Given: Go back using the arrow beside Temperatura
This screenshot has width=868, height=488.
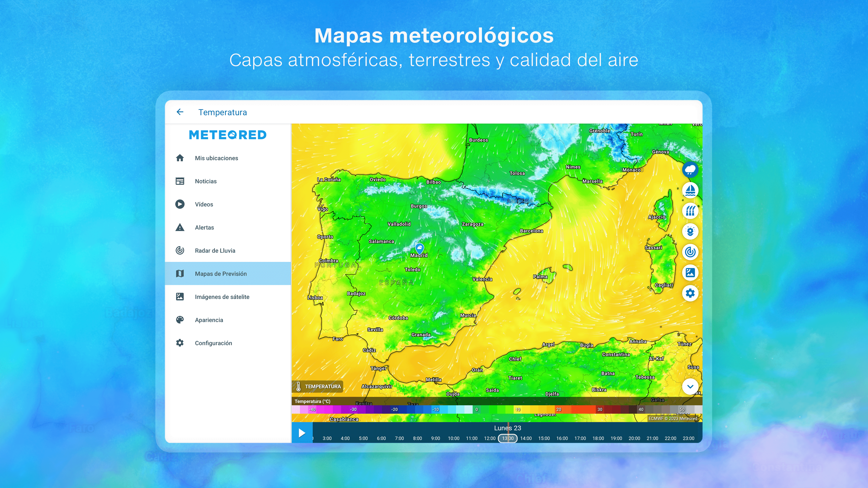Looking at the screenshot, I should point(180,112).
